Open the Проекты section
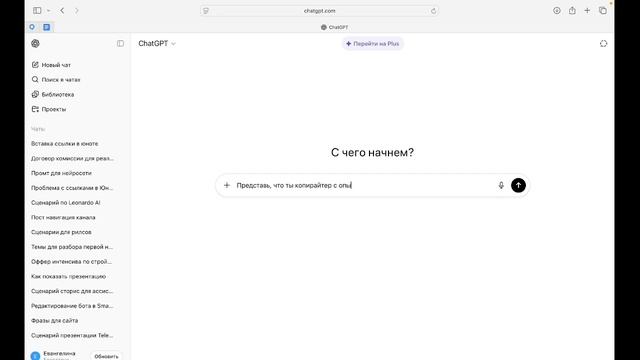This screenshot has width=640, height=360. (49, 109)
